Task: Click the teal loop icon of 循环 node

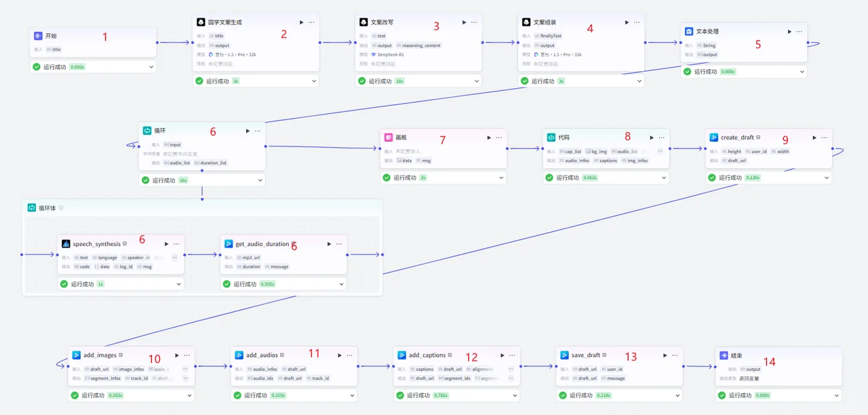Action: click(x=147, y=130)
